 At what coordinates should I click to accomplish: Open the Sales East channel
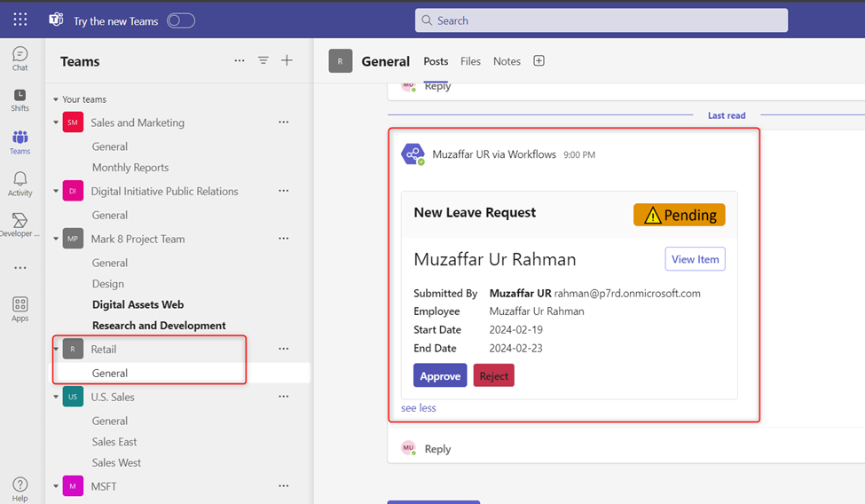[114, 442]
